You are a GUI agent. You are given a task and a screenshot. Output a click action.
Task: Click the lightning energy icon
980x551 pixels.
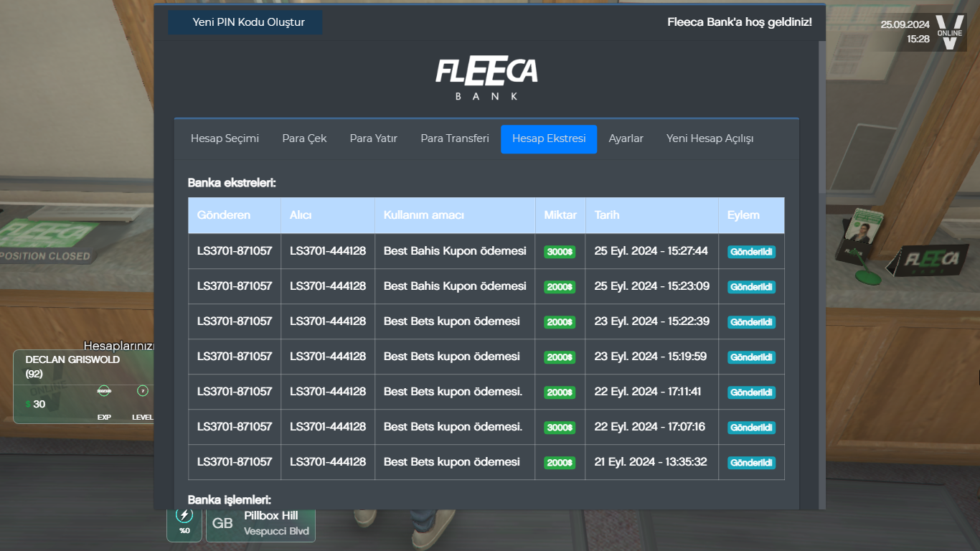click(x=184, y=515)
